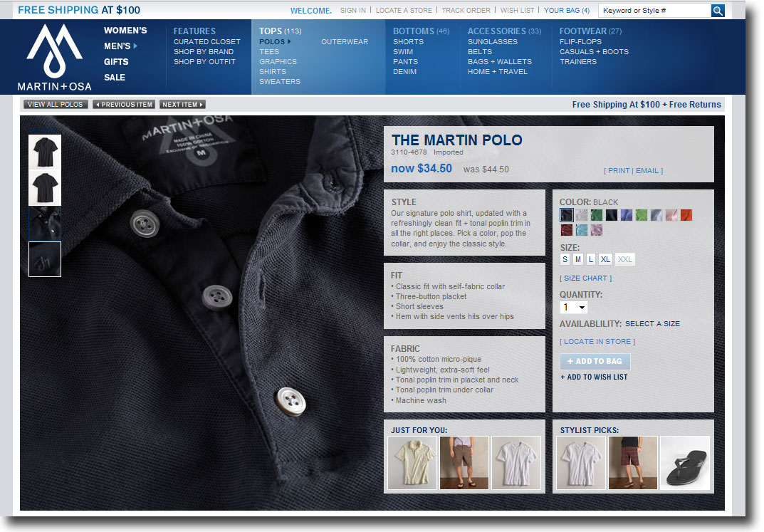Select size M

click(x=578, y=259)
